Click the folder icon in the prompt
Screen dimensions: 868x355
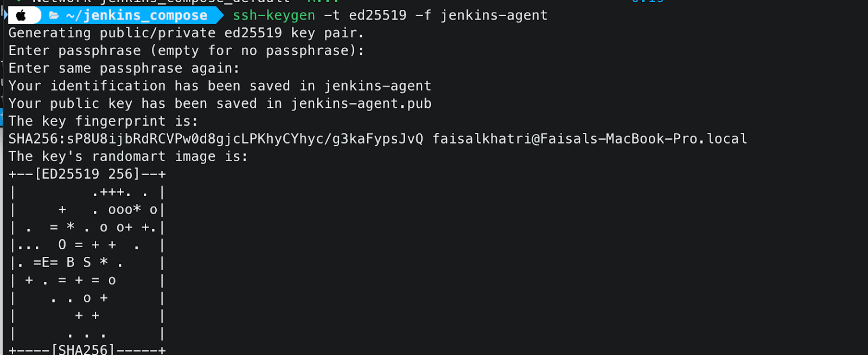coord(54,16)
